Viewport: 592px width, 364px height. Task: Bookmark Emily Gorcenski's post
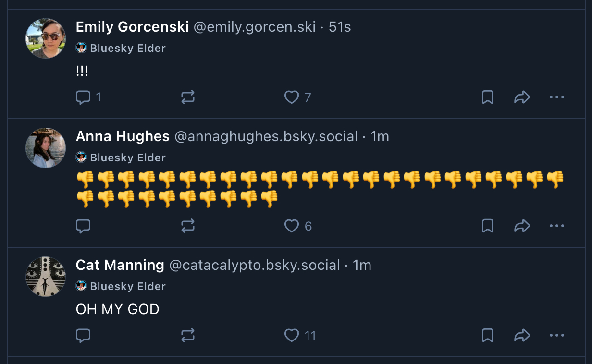[488, 97]
